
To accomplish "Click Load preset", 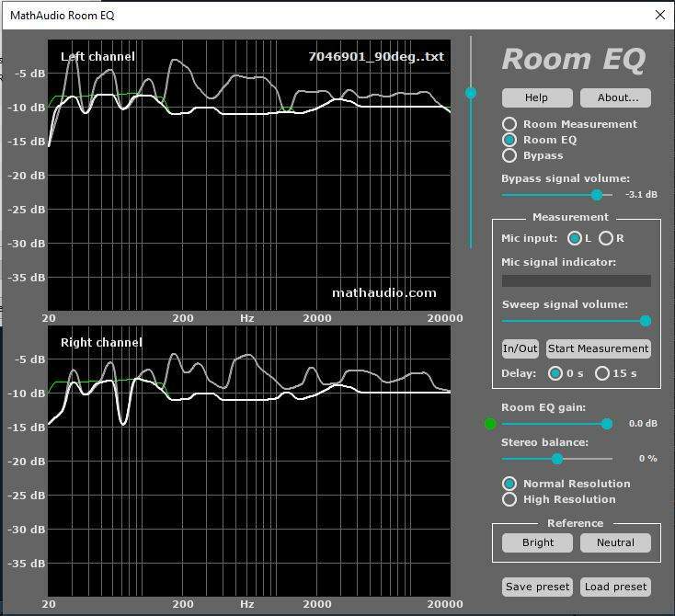I will click(615, 587).
